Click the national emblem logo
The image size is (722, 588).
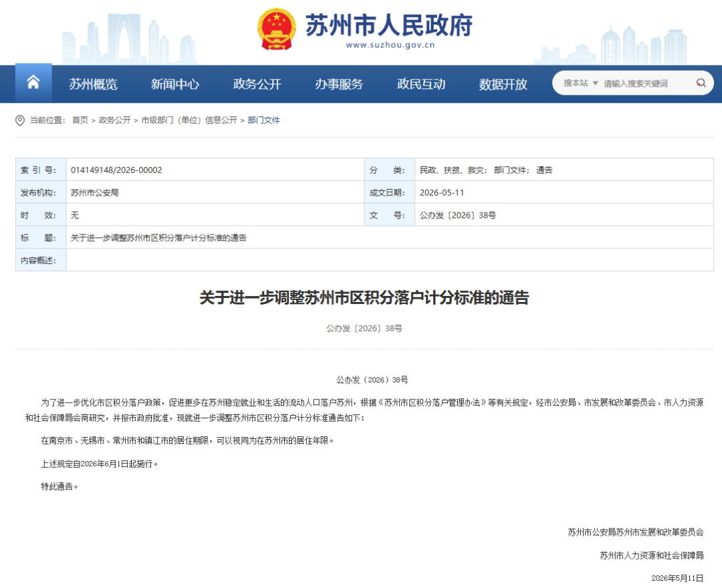point(276,29)
